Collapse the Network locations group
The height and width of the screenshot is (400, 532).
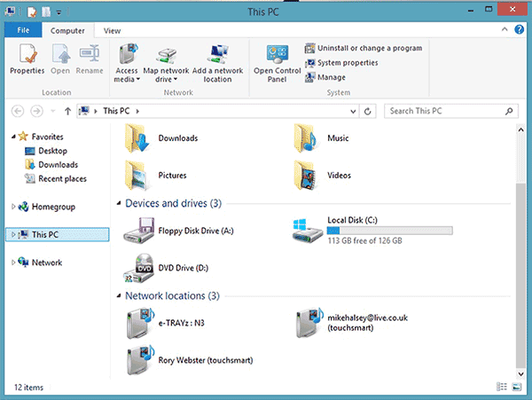point(120,296)
